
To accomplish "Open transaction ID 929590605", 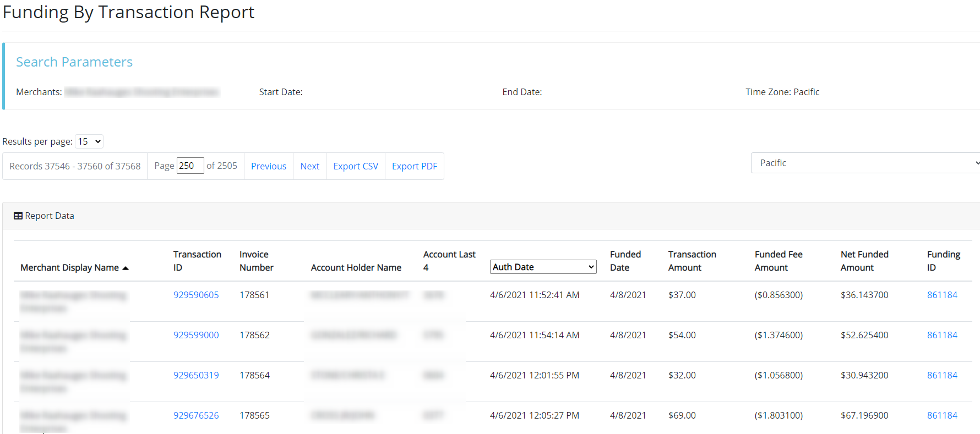I will (x=196, y=295).
